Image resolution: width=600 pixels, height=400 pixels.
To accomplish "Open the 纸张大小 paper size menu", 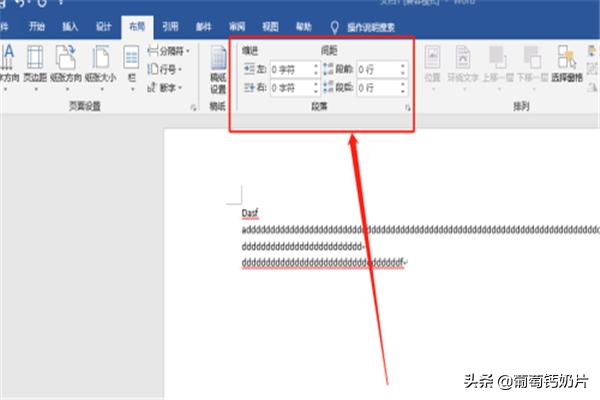I will tap(101, 68).
